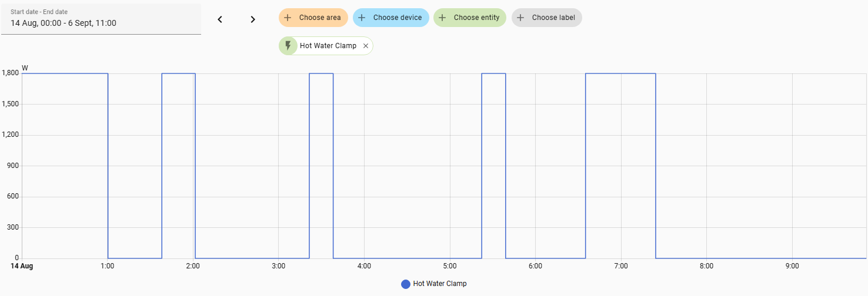Image resolution: width=868 pixels, height=296 pixels.
Task: Toggle the Hot Water Clamp legend series
Action: tap(439, 284)
